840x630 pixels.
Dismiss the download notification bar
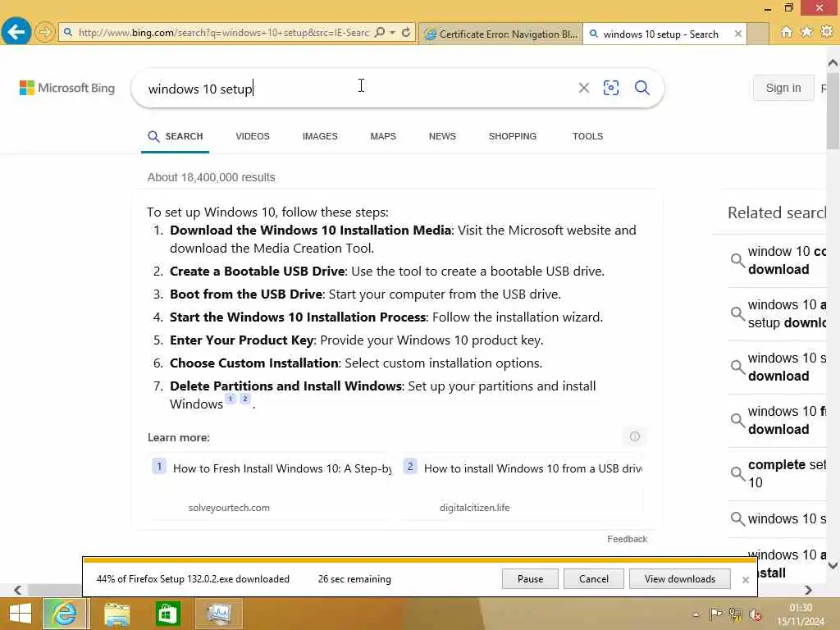[745, 580]
